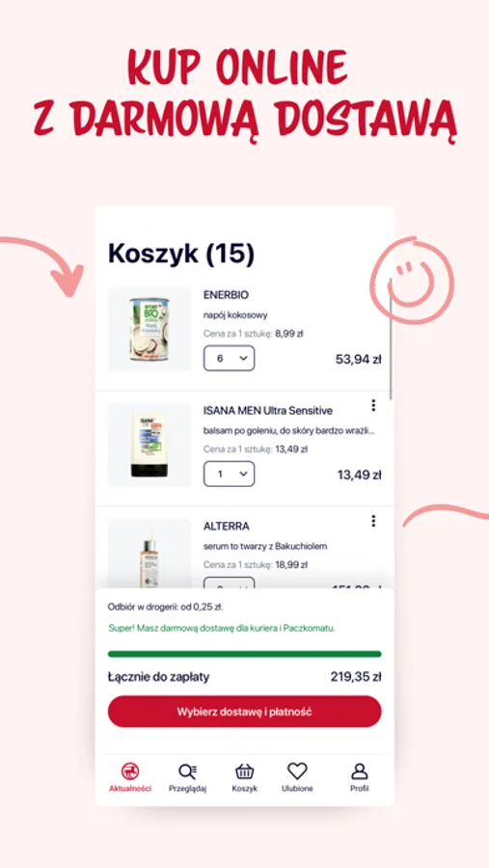Tap the Ulubione heart icon

pos(297,772)
